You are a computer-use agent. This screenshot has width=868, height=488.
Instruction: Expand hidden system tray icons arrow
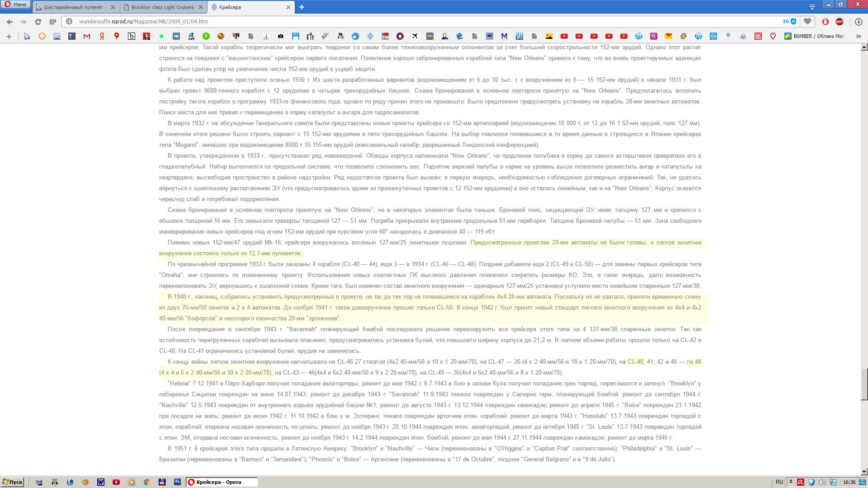791,482
